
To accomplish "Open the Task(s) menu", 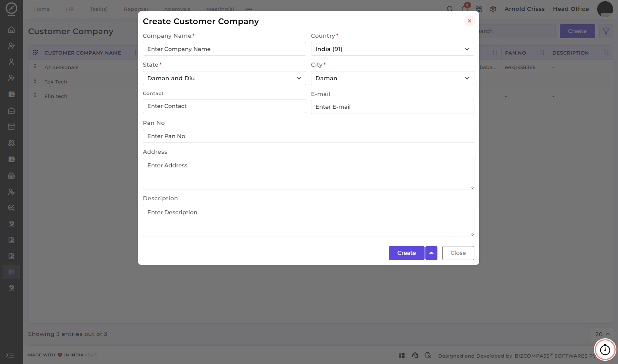I will (x=99, y=9).
